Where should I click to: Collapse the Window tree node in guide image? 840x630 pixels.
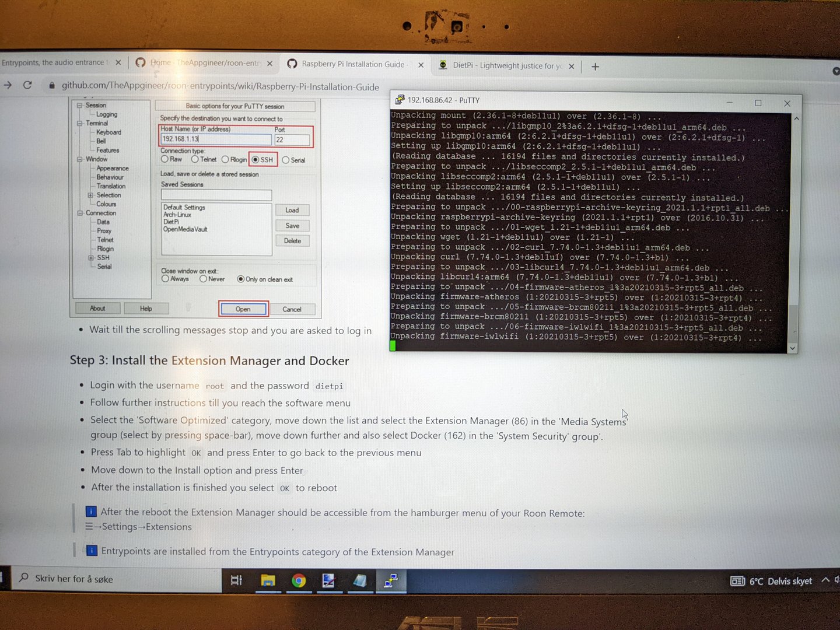pos(80,159)
